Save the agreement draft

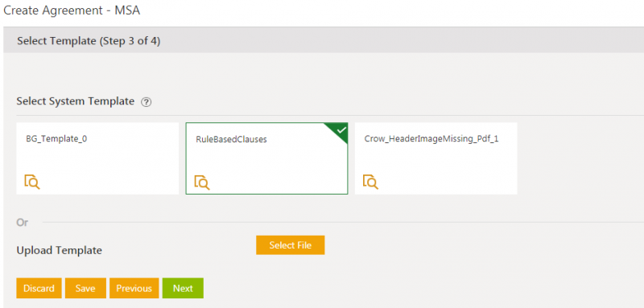pos(85,289)
